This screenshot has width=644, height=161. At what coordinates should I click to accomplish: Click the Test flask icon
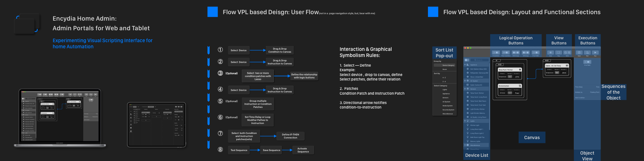point(587,52)
